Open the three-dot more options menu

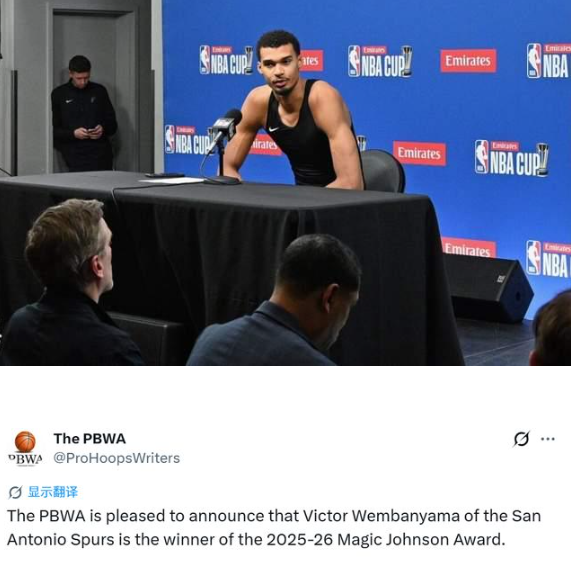point(548,439)
